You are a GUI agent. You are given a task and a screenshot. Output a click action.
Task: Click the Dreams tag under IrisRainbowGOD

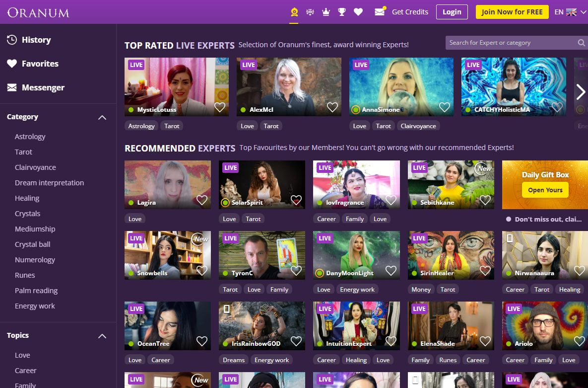(x=234, y=360)
